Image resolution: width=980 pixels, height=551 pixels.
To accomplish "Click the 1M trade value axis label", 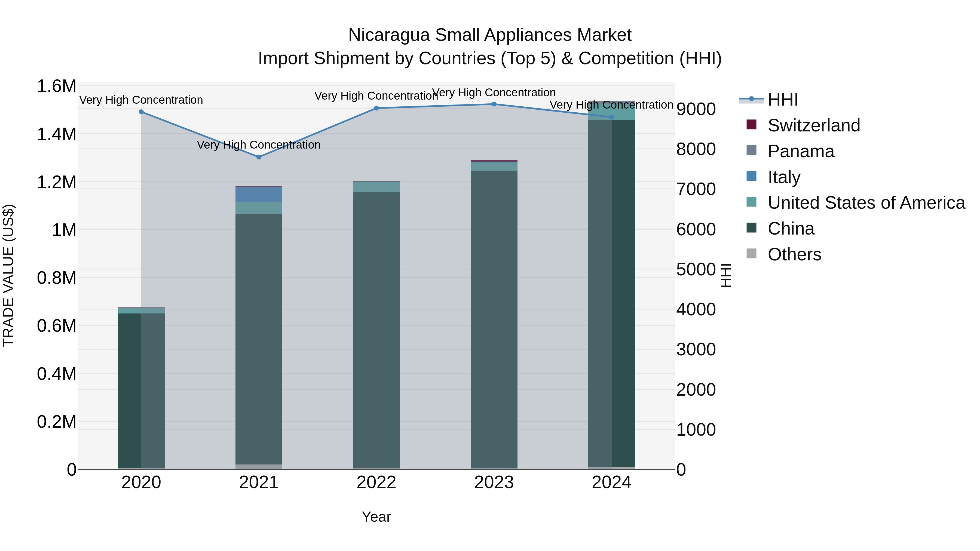I will click(64, 230).
